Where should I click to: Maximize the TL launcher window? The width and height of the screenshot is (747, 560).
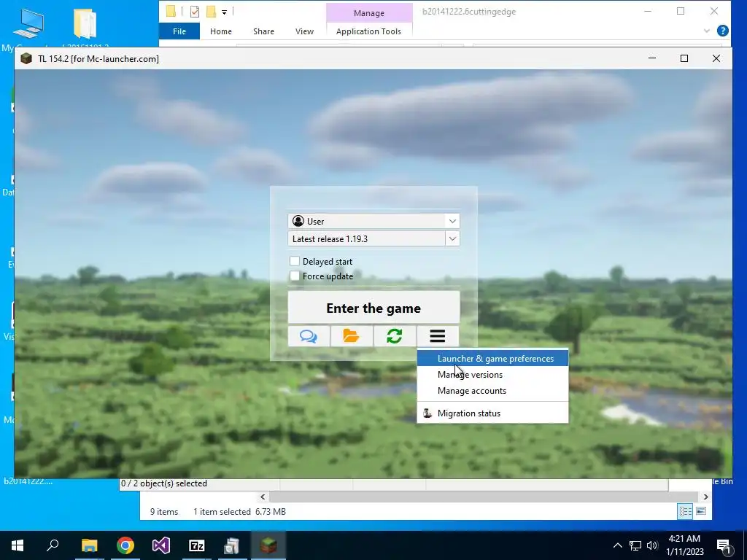pyautogui.click(x=684, y=58)
